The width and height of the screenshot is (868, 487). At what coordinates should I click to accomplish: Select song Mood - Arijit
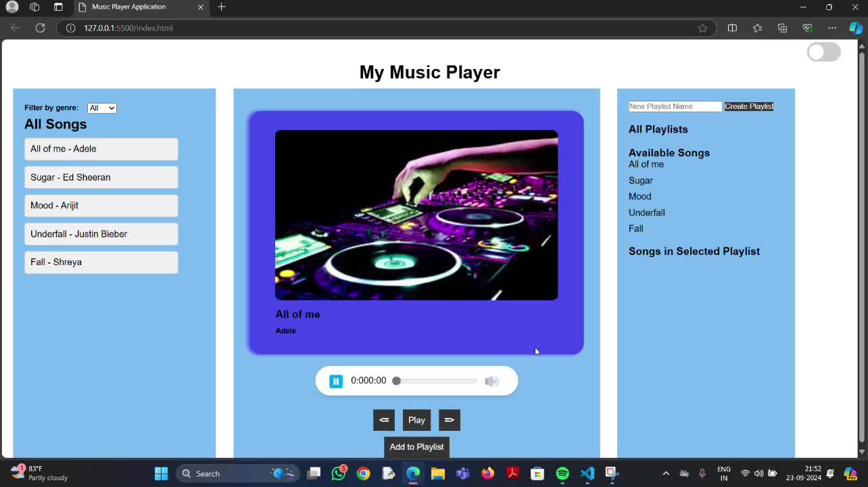click(x=101, y=206)
